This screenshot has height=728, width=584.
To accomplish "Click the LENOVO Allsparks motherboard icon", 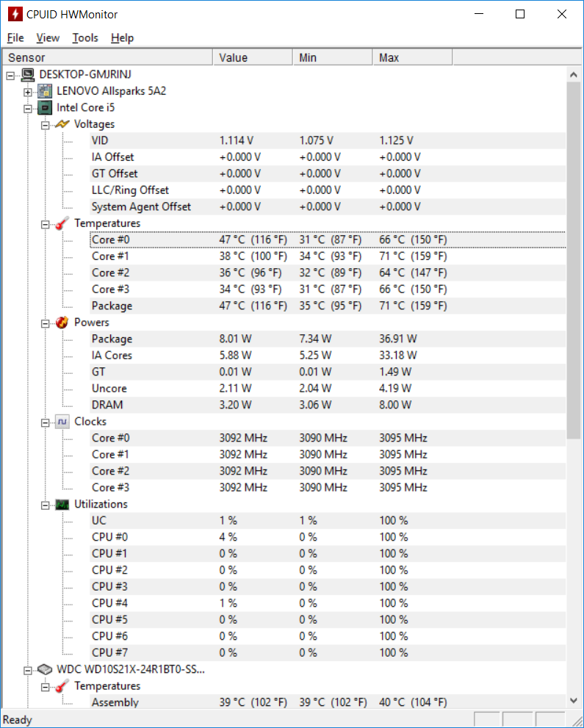I will (x=46, y=91).
